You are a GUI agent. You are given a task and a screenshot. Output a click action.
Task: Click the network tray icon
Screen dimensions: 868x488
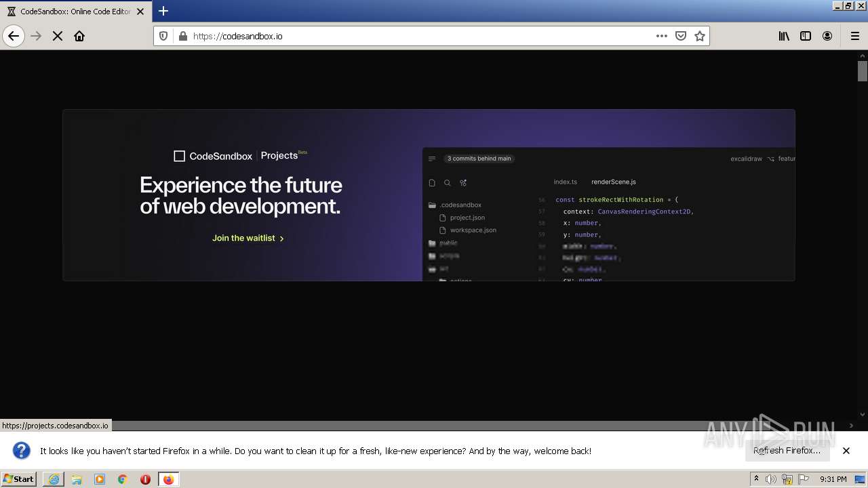pyautogui.click(x=787, y=479)
